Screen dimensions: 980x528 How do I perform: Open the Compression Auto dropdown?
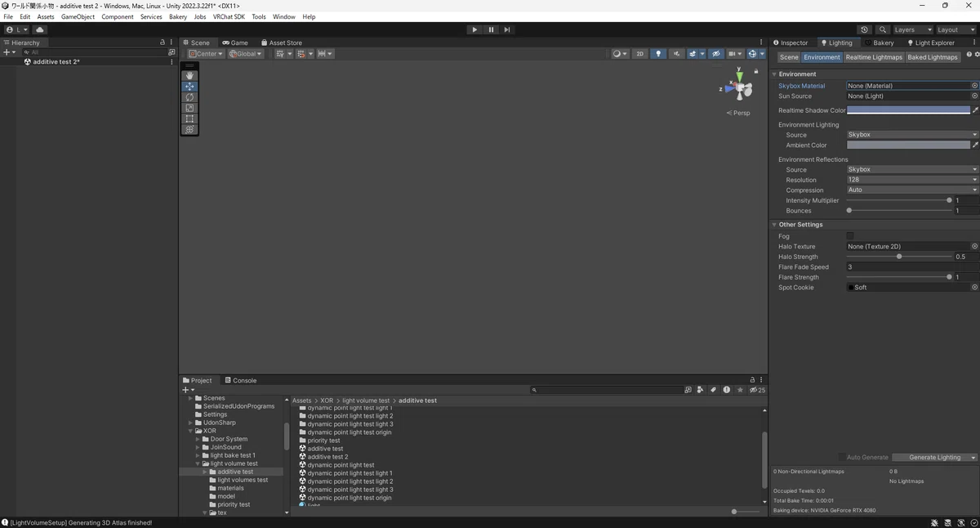(912, 190)
